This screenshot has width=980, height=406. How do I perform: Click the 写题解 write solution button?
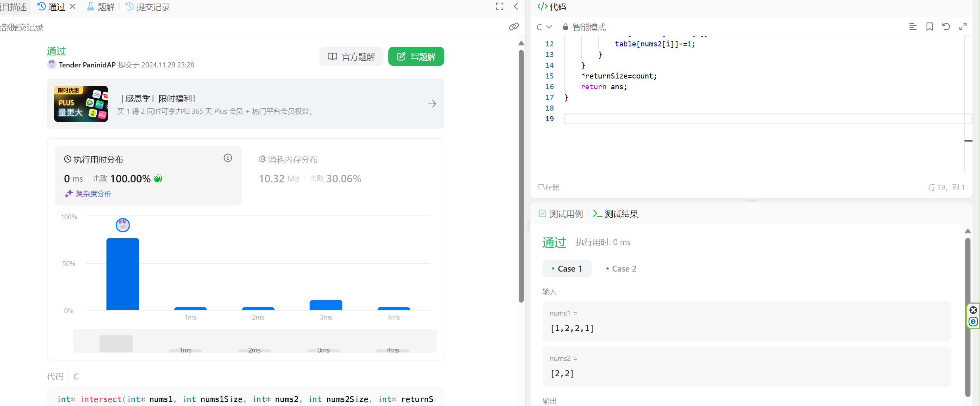pos(416,57)
